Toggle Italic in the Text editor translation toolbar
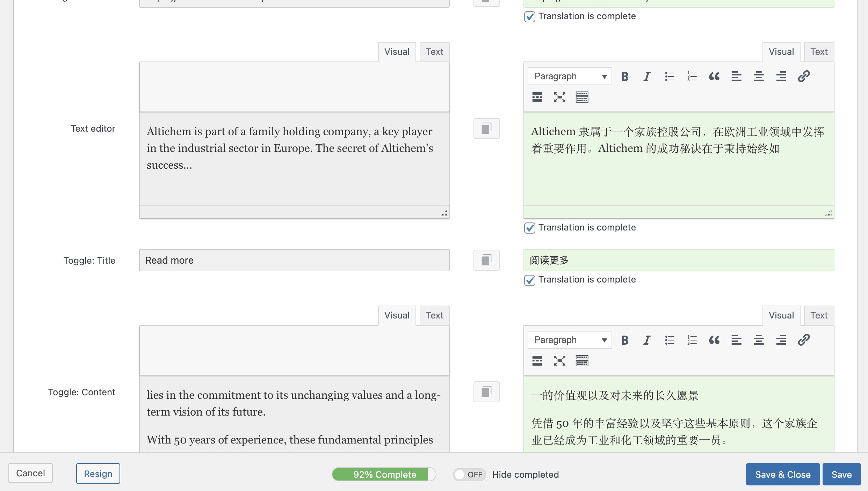The width and height of the screenshot is (868, 491). (647, 76)
